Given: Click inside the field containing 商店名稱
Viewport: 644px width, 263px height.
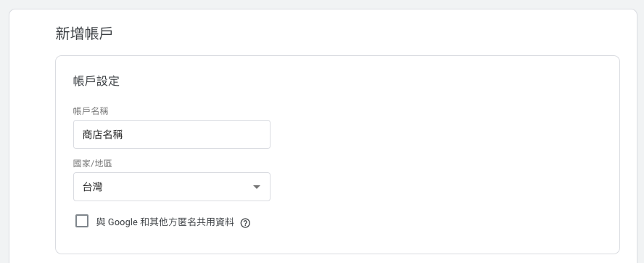Looking at the screenshot, I should pos(172,134).
